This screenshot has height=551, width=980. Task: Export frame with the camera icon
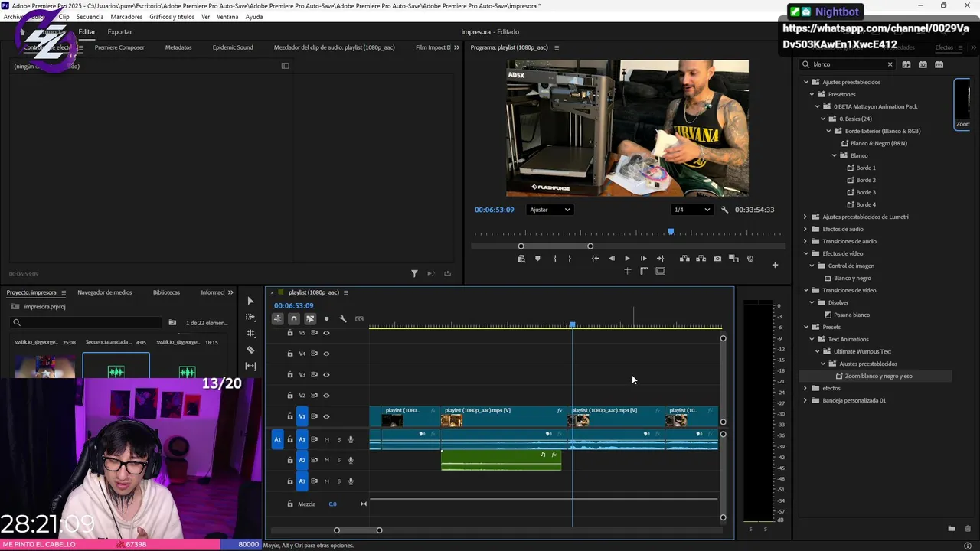717,259
